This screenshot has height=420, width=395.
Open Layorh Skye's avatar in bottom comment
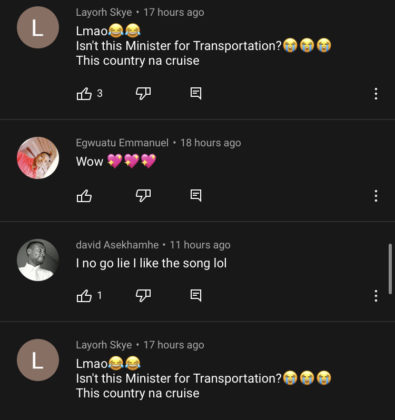(x=38, y=360)
